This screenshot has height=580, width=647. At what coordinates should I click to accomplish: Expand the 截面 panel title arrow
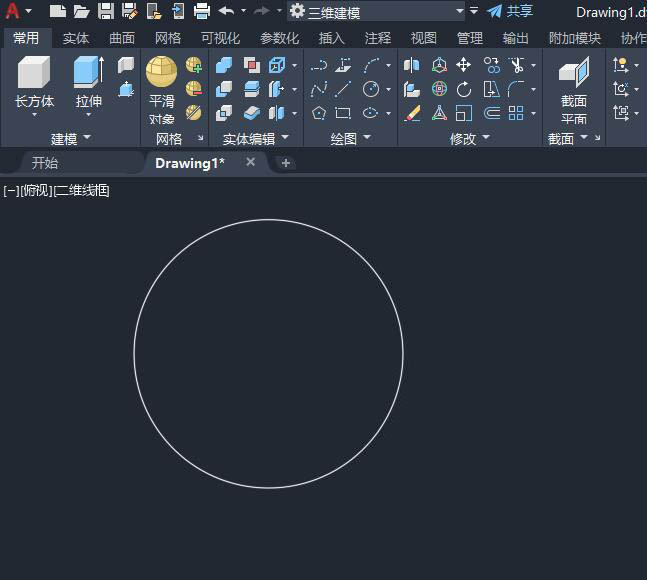[584, 137]
